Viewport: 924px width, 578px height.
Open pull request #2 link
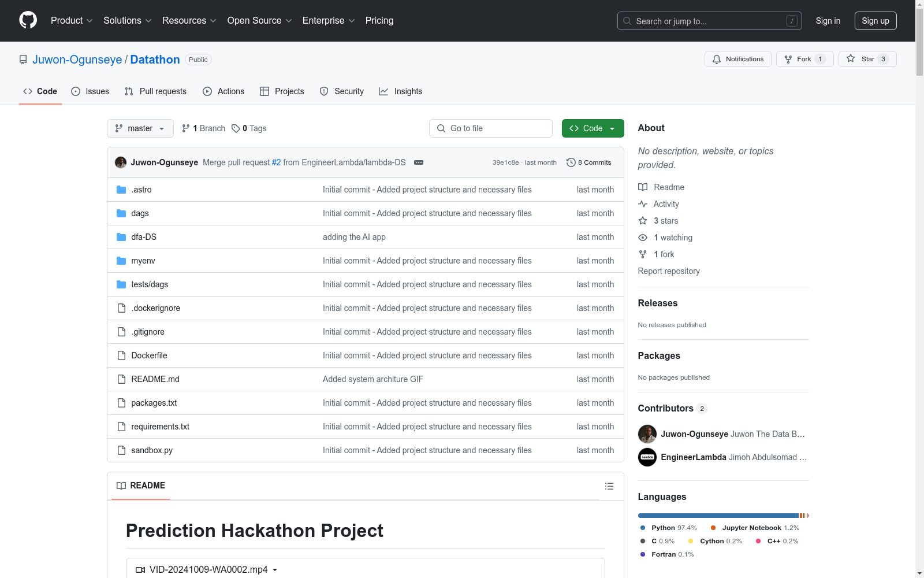[276, 162]
